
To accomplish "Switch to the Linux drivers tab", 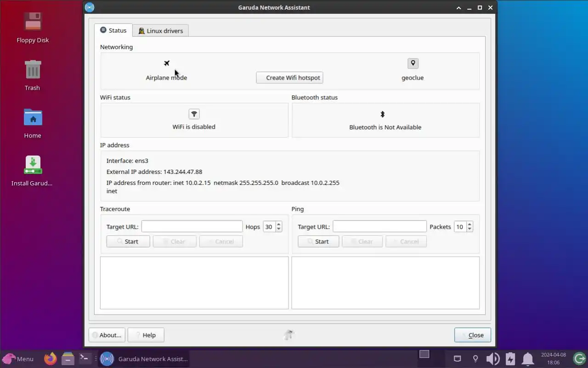I will click(x=161, y=31).
